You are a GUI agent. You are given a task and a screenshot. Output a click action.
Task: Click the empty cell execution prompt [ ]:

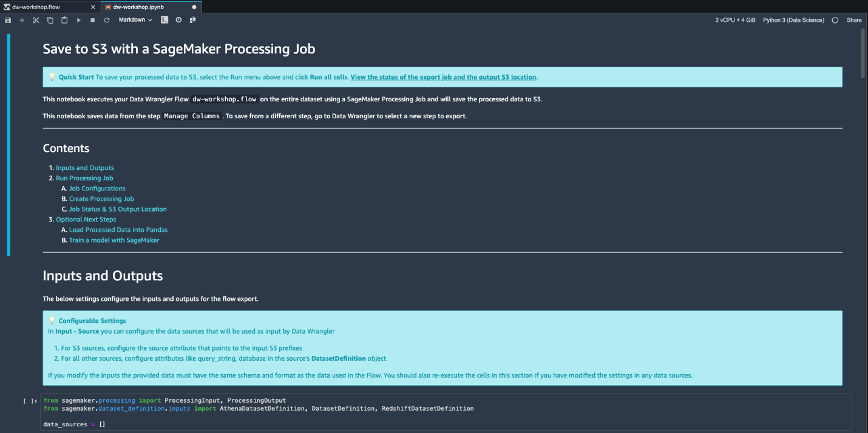(x=30, y=401)
